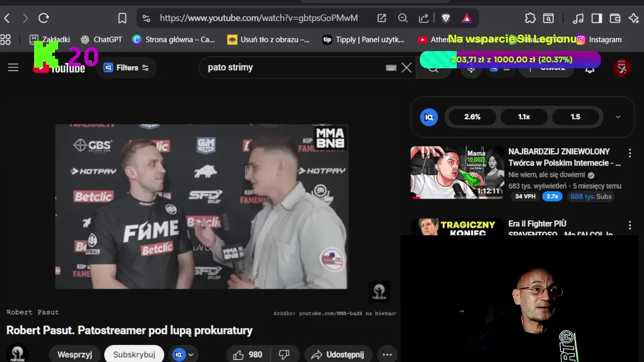Open the vidIQ Filters button
This screenshot has height=362, width=644.
tap(126, 67)
